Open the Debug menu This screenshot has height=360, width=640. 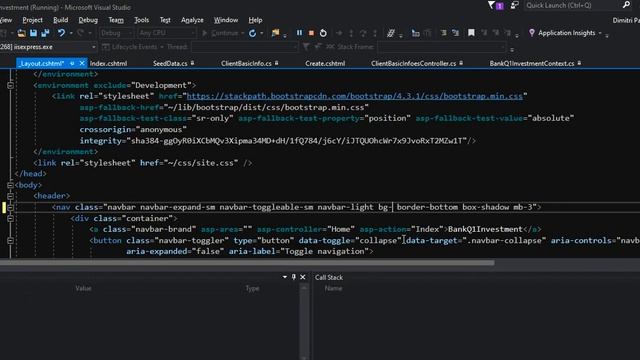[88, 20]
